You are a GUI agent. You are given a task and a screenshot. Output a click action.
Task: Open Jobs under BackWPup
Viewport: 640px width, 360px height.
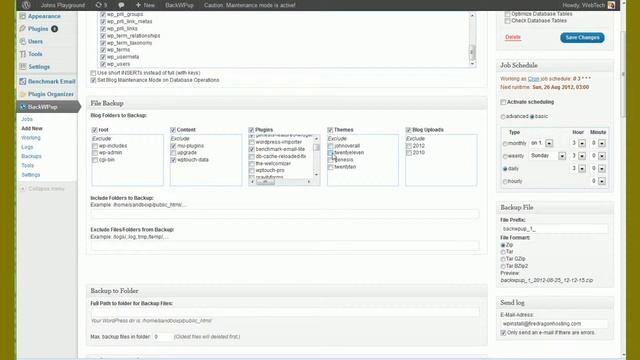click(27, 119)
